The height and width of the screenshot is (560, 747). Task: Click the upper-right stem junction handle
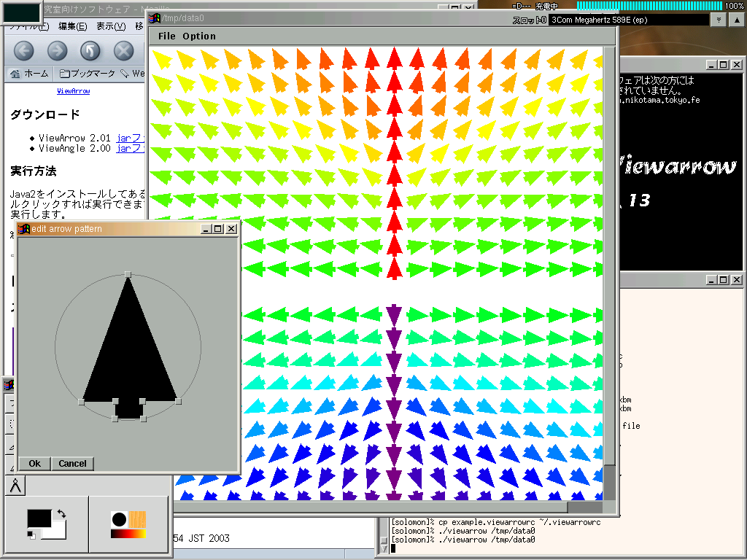(142, 402)
